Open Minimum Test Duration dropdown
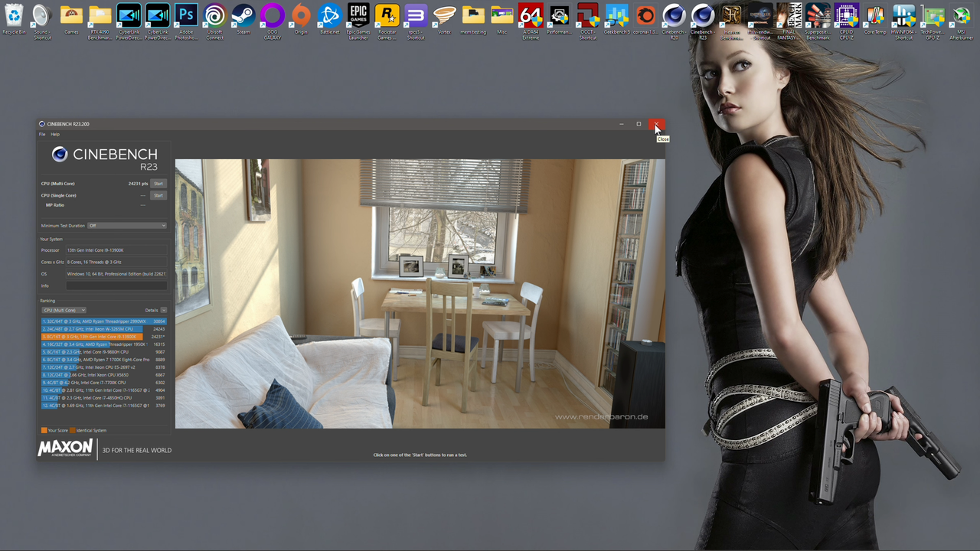 coord(126,226)
